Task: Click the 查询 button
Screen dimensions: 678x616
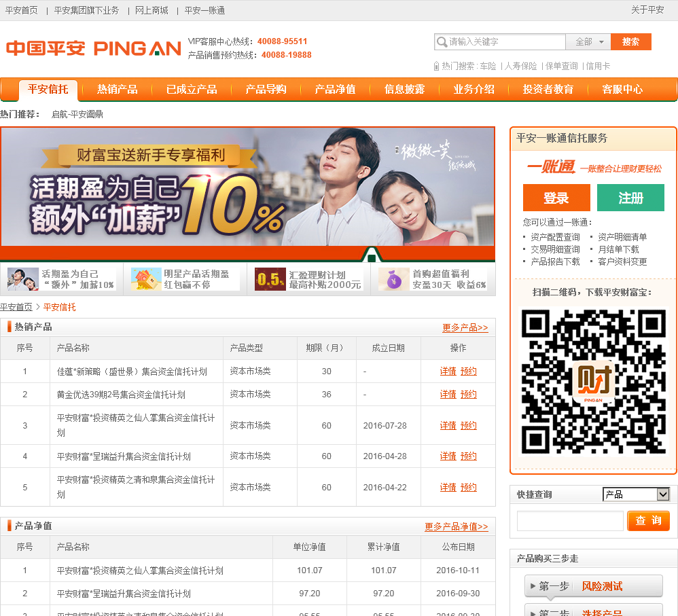Action: [648, 520]
